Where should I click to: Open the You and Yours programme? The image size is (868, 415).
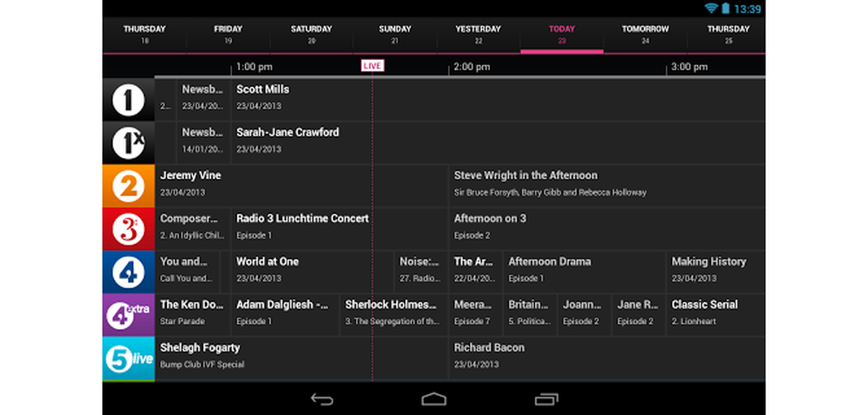pyautogui.click(x=187, y=272)
